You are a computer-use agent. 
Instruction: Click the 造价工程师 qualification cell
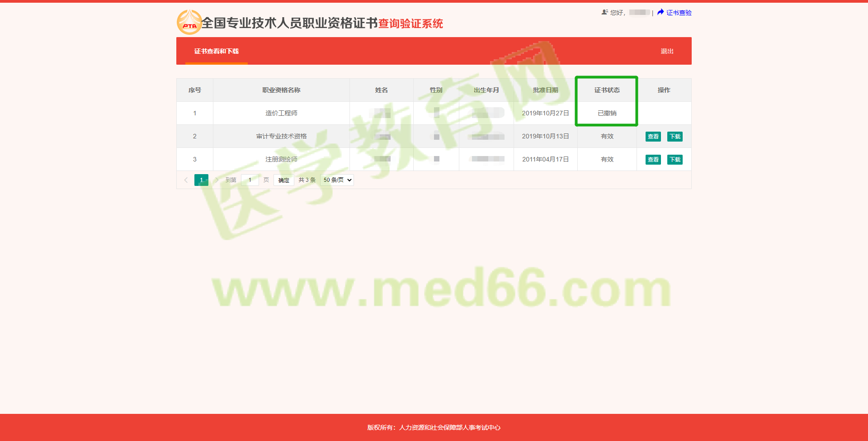[x=281, y=113]
